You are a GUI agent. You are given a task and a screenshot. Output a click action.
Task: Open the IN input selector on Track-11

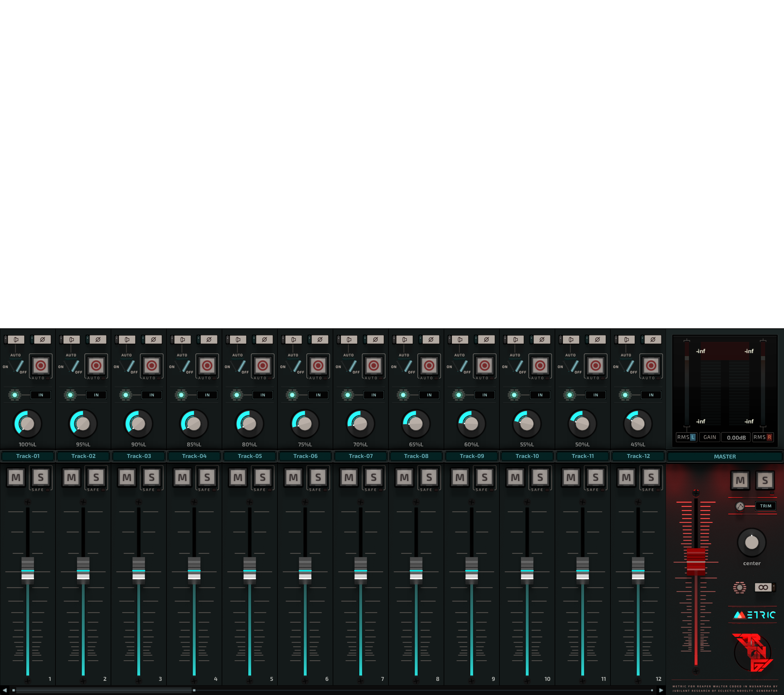click(x=596, y=395)
